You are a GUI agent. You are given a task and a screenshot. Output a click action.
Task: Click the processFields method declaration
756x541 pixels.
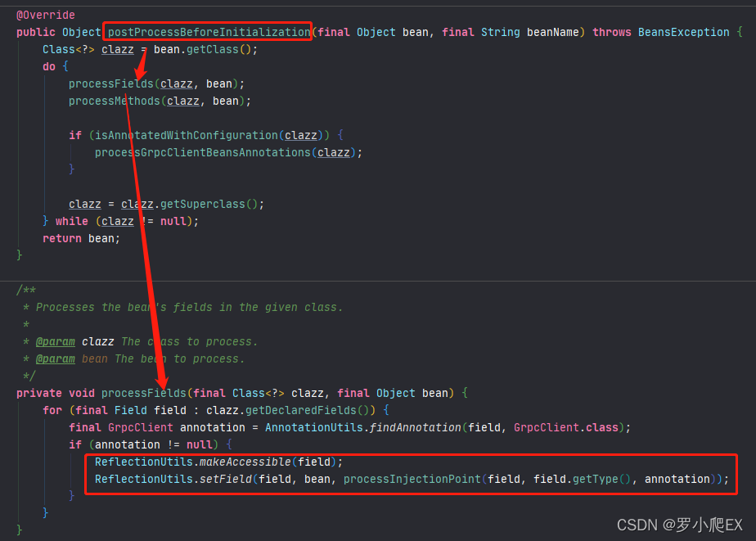pyautogui.click(x=141, y=392)
